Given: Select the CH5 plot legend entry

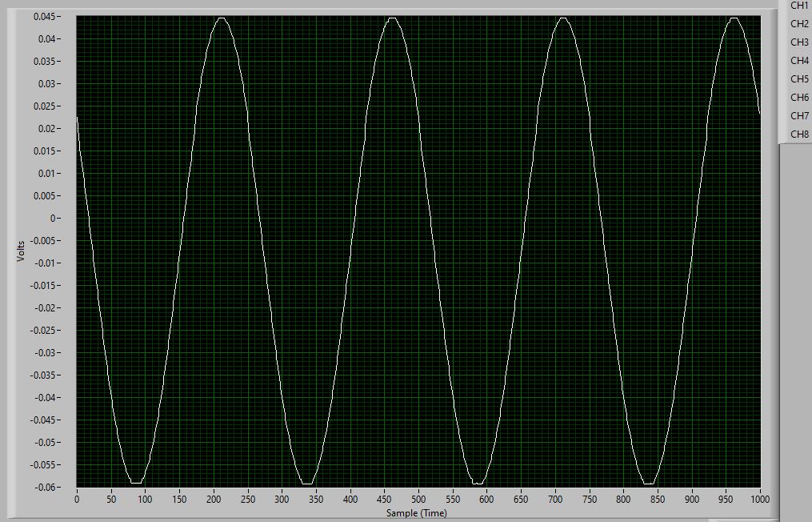Looking at the screenshot, I should 799,78.
